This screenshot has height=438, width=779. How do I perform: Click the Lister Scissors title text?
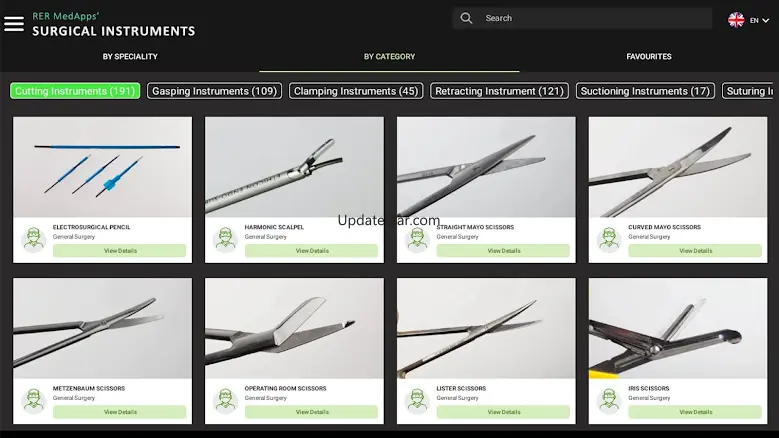point(461,388)
